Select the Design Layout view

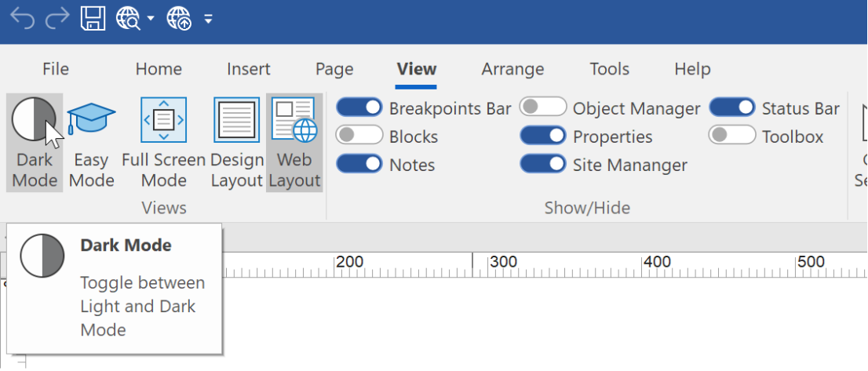236,142
